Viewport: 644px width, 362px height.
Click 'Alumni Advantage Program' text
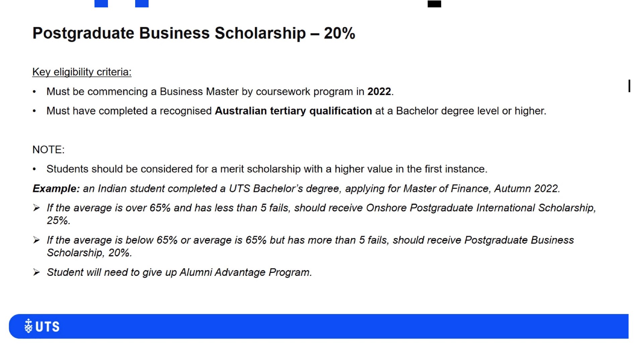[x=246, y=272]
